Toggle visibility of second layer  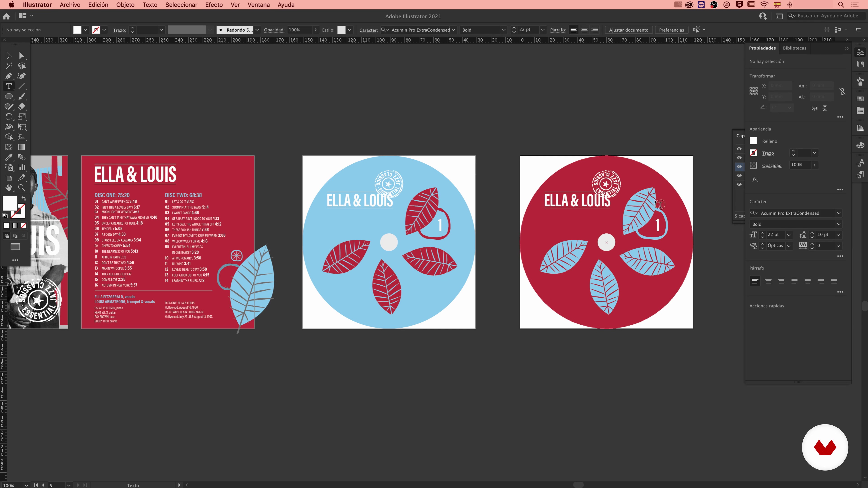[739, 158]
